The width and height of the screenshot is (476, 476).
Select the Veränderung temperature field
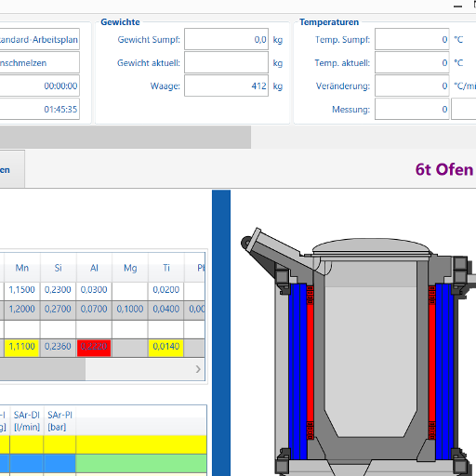[412, 86]
